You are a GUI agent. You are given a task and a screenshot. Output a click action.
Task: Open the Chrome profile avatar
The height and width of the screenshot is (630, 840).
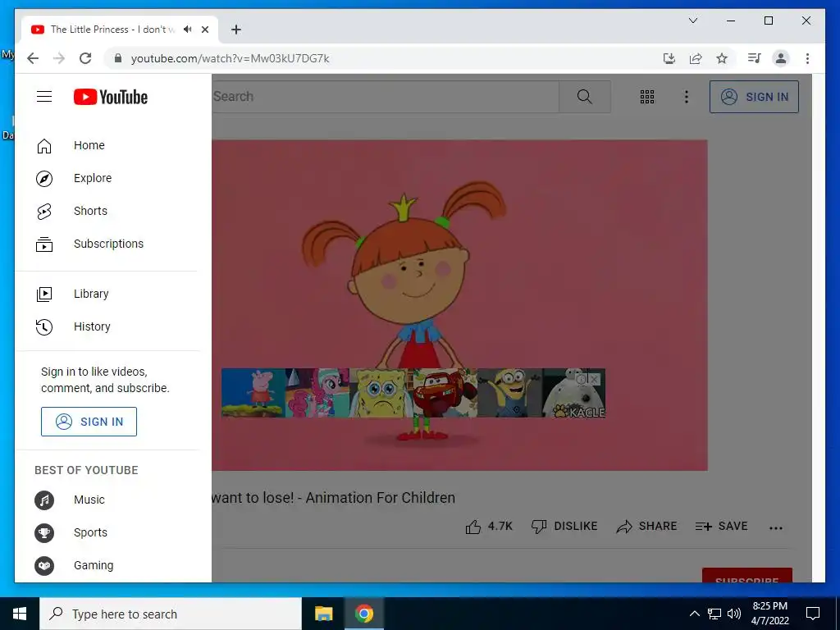click(x=781, y=58)
